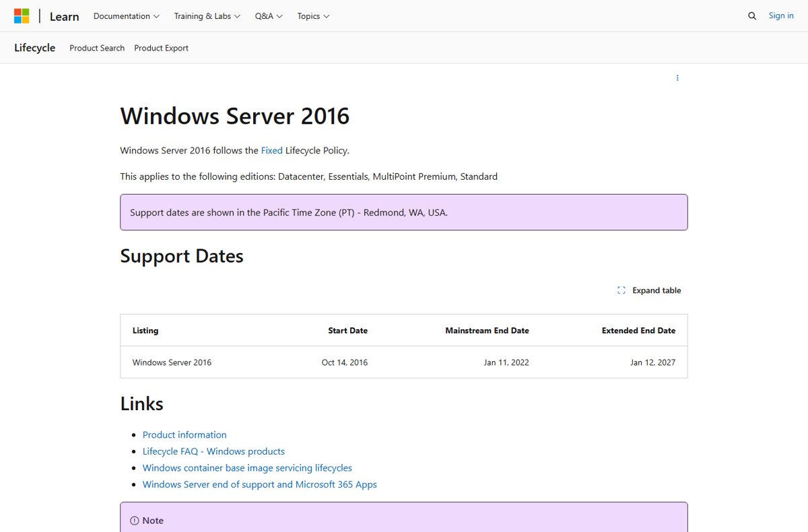This screenshot has width=808, height=532.
Task: Click the Extended End Date column header
Action: 638,331
